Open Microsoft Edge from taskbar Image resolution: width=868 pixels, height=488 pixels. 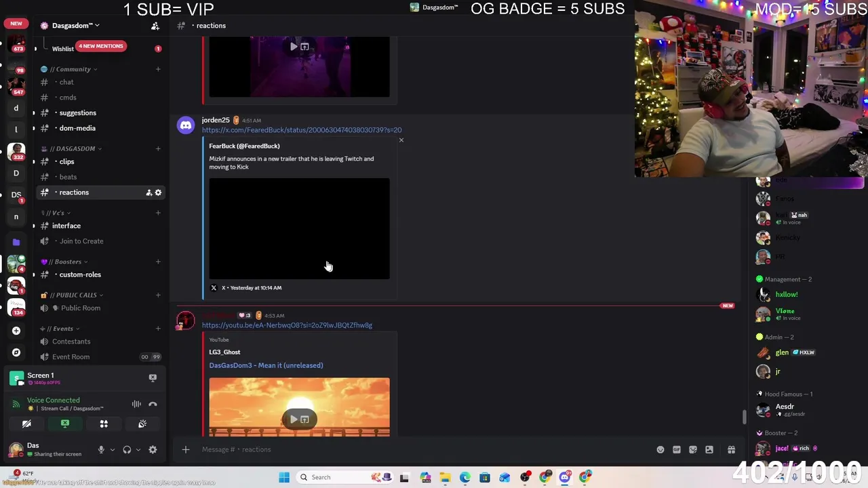click(465, 477)
